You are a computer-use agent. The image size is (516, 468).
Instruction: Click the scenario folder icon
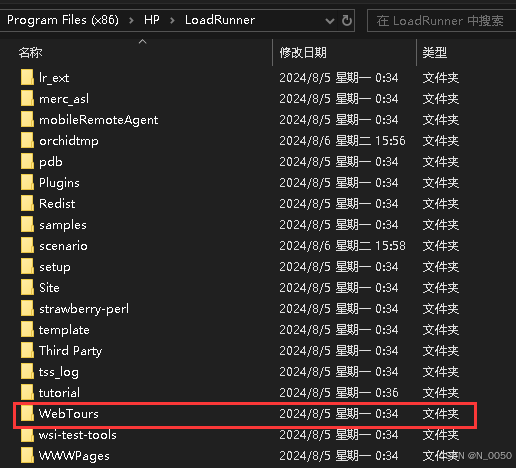[x=27, y=245]
